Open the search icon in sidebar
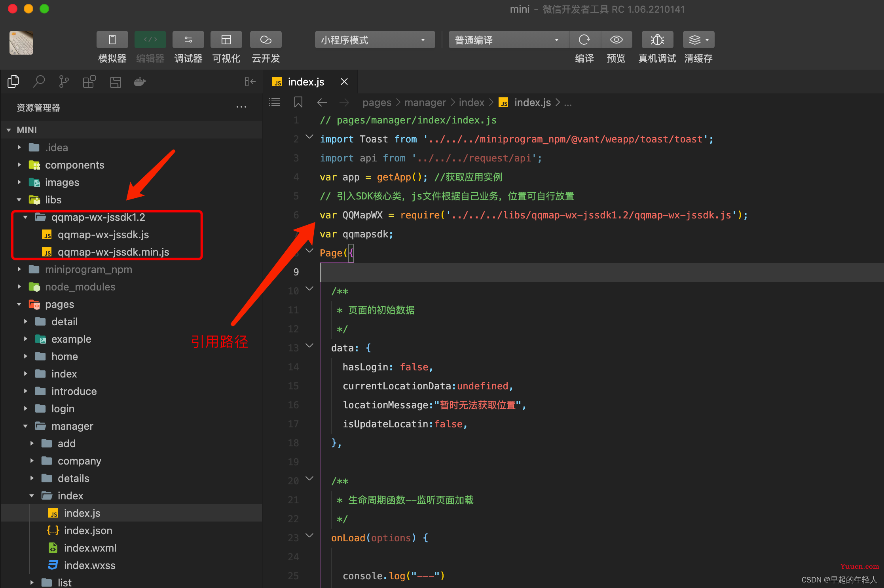The width and height of the screenshot is (884, 588). (x=38, y=82)
